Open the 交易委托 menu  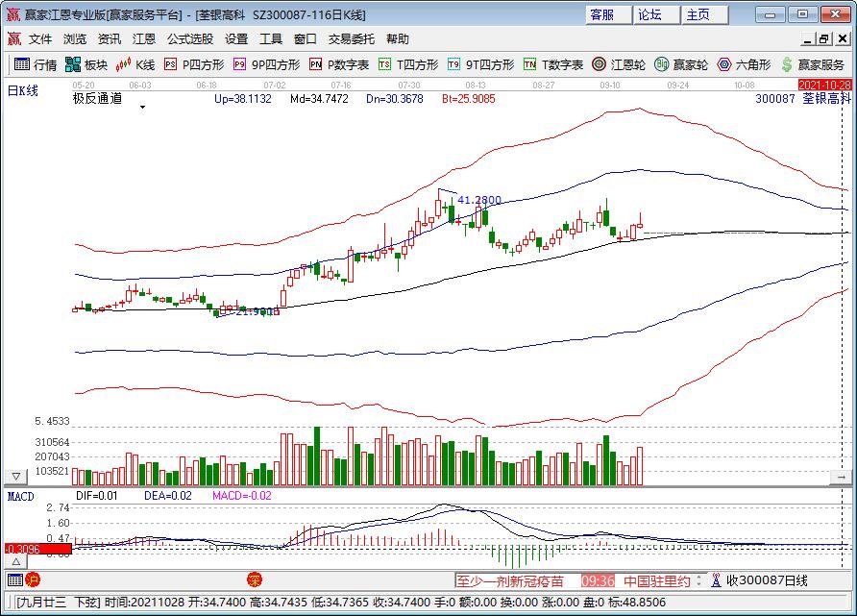pyautogui.click(x=352, y=39)
